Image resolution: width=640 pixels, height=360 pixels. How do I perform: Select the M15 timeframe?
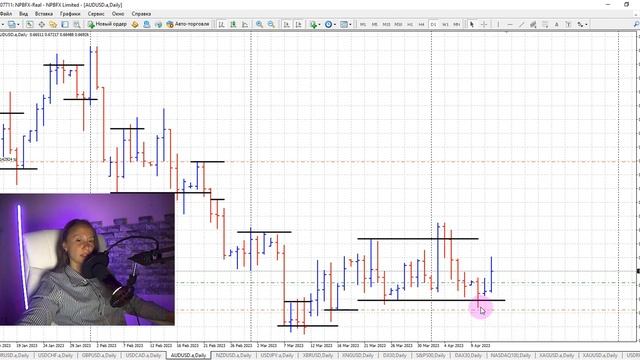point(386,24)
